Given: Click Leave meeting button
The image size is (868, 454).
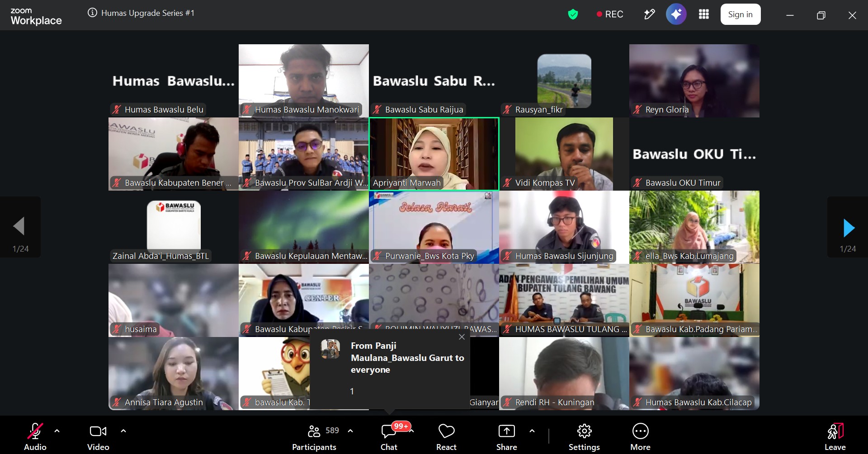Looking at the screenshot, I should coord(835,436).
